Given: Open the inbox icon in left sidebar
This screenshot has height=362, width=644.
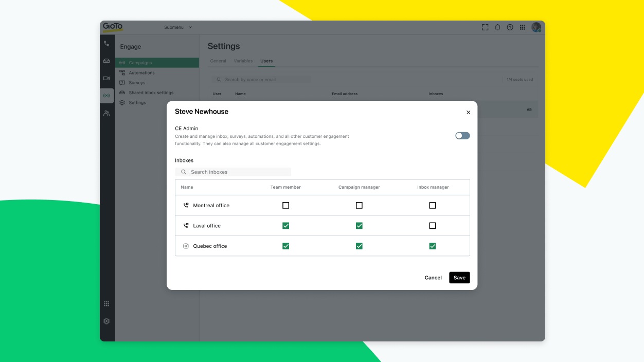Looking at the screenshot, I should [x=106, y=61].
